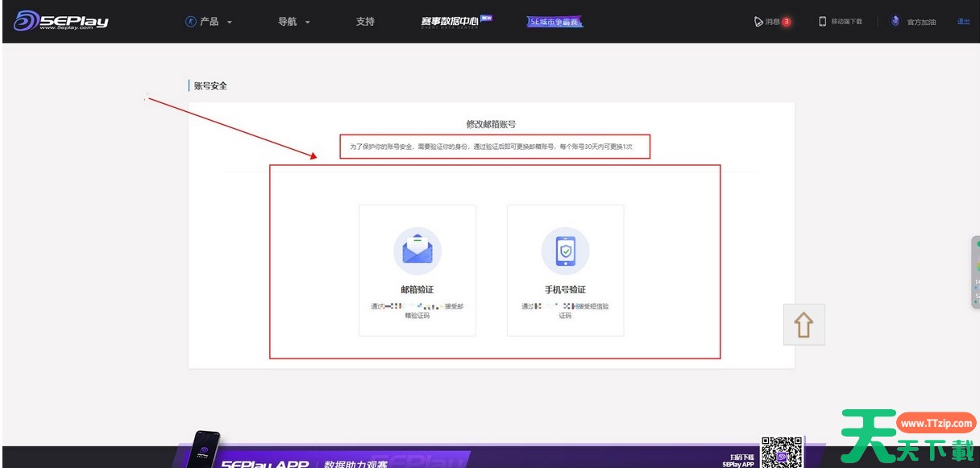Choose the 邮箱验证 verification card

(417, 270)
